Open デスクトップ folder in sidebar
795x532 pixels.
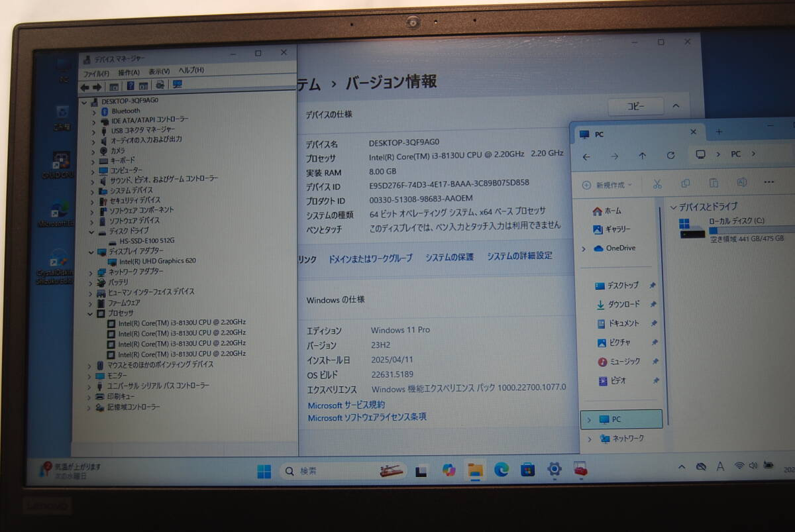[x=617, y=286]
